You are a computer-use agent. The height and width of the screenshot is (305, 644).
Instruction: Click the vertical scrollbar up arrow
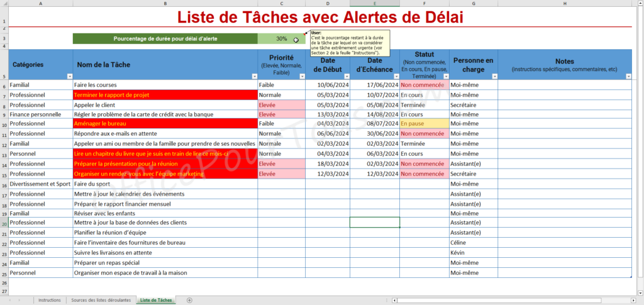coord(640,3)
